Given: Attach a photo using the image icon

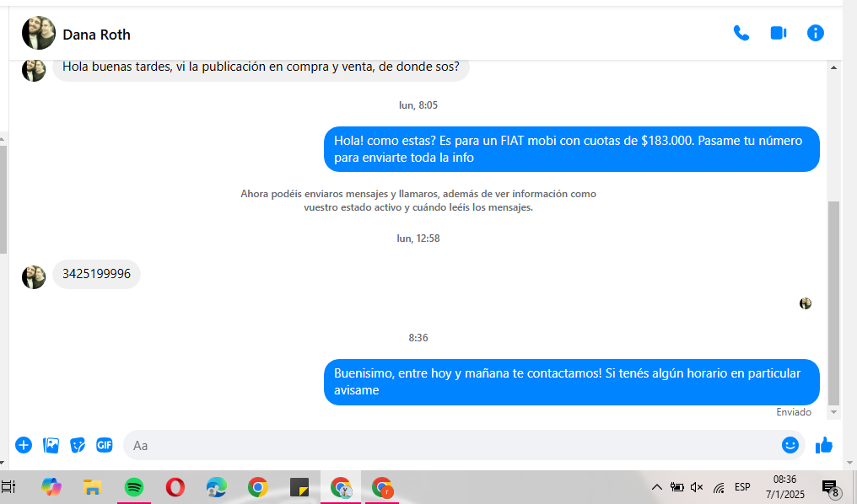Looking at the screenshot, I should (51, 445).
